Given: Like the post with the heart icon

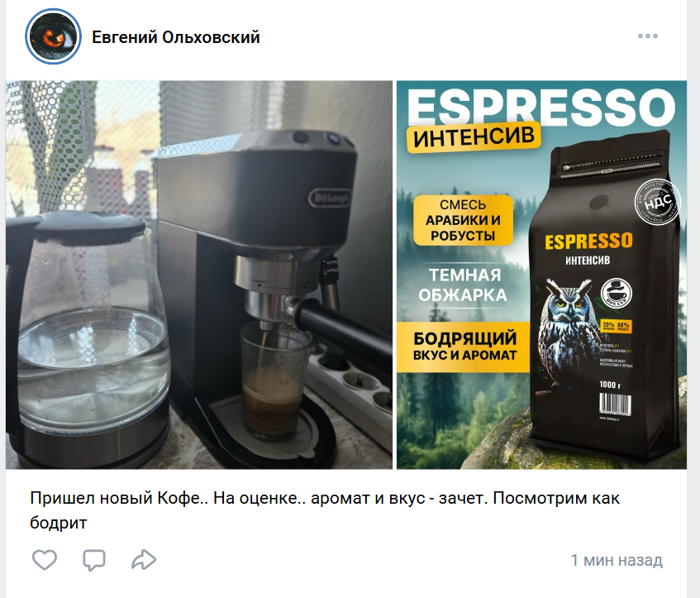Looking at the screenshot, I should pyautogui.click(x=45, y=559).
